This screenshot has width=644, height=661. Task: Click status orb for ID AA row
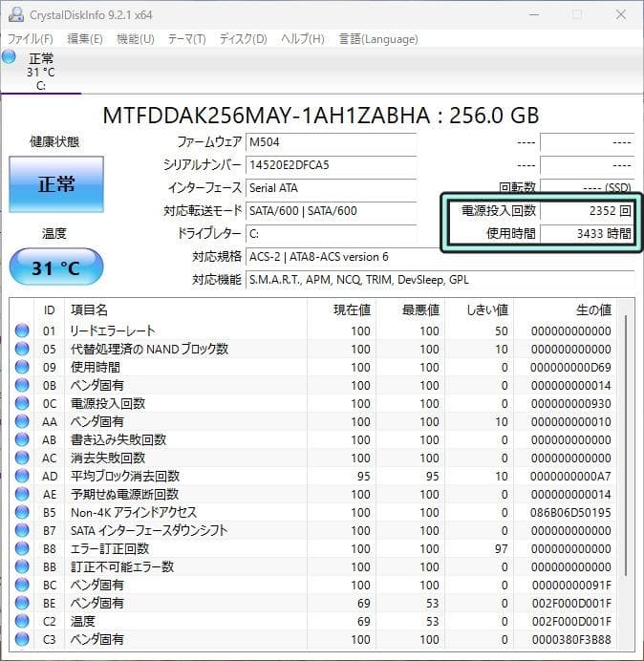click(22, 421)
